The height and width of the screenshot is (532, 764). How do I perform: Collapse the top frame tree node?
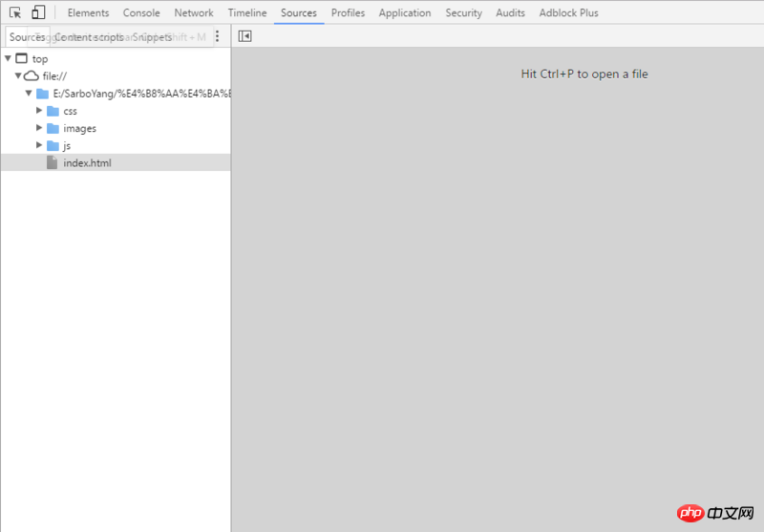[8, 58]
